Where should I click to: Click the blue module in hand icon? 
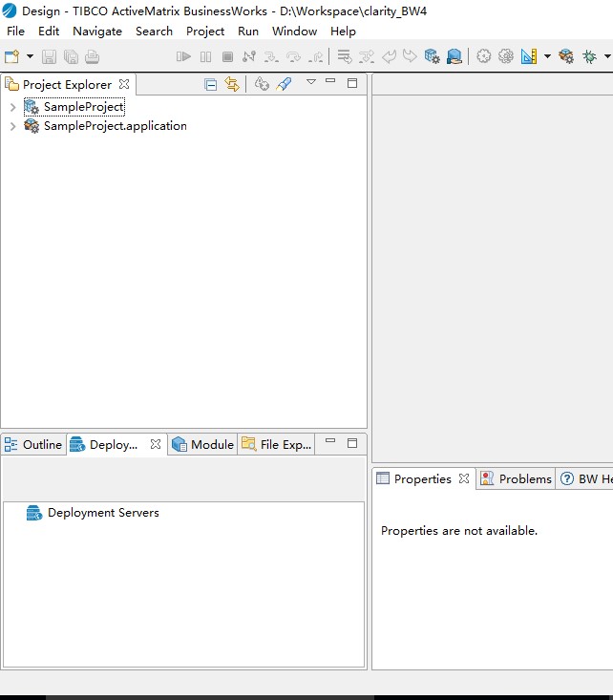pos(454,56)
